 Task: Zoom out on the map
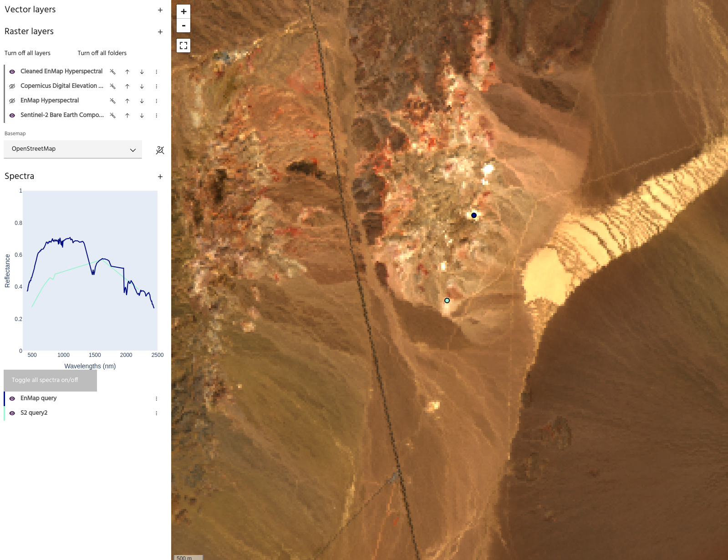(x=183, y=25)
